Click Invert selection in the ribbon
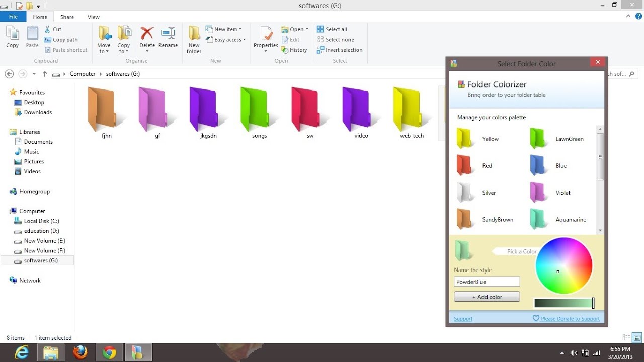Viewport: 644px width, 362px height. [x=340, y=50]
